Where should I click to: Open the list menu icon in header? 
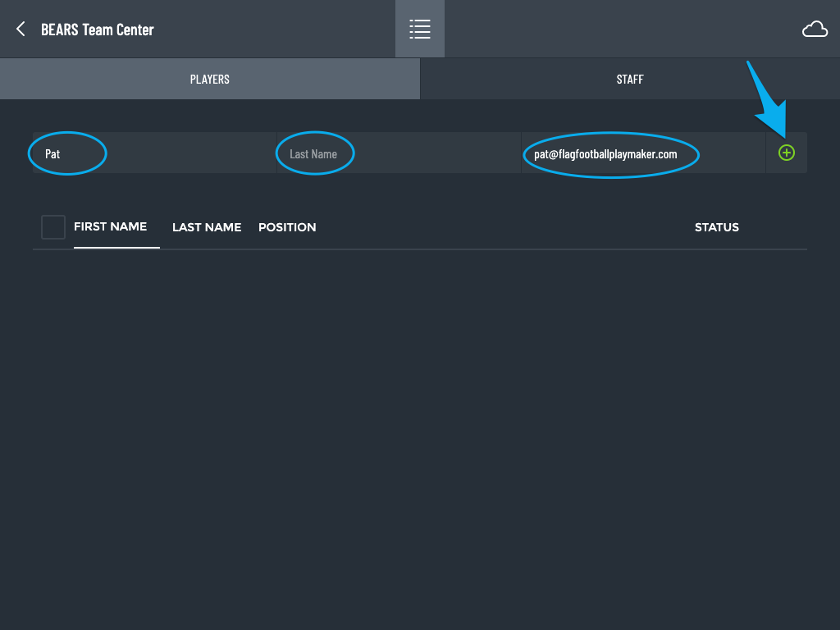click(x=420, y=29)
